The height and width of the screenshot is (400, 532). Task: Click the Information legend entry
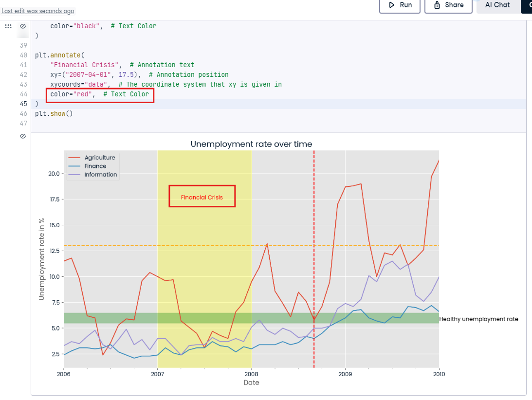coord(92,174)
